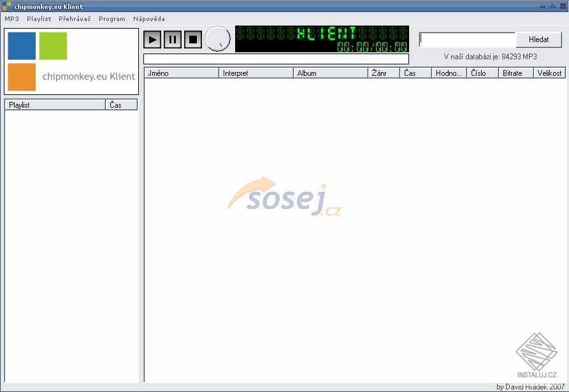Click the Čas header in playlist panel

coord(122,105)
